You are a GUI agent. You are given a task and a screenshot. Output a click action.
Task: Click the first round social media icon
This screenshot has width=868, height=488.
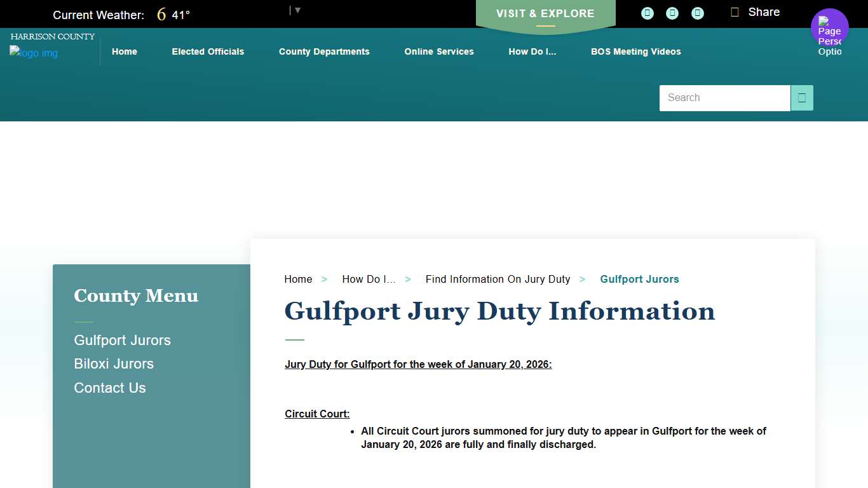[x=647, y=13]
